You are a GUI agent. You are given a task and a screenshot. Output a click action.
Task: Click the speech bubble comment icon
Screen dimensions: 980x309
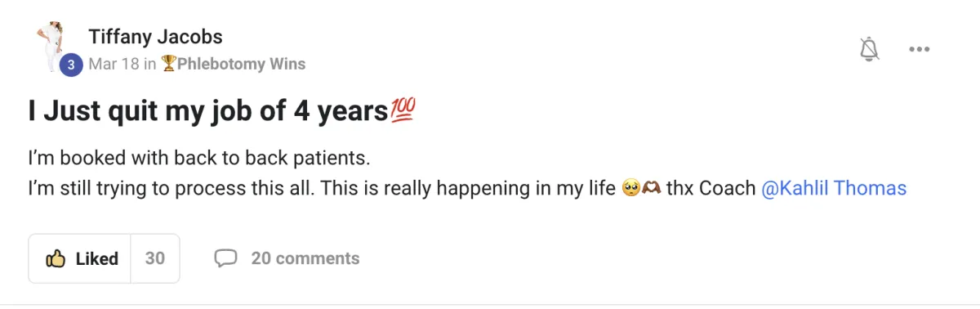[x=225, y=259]
